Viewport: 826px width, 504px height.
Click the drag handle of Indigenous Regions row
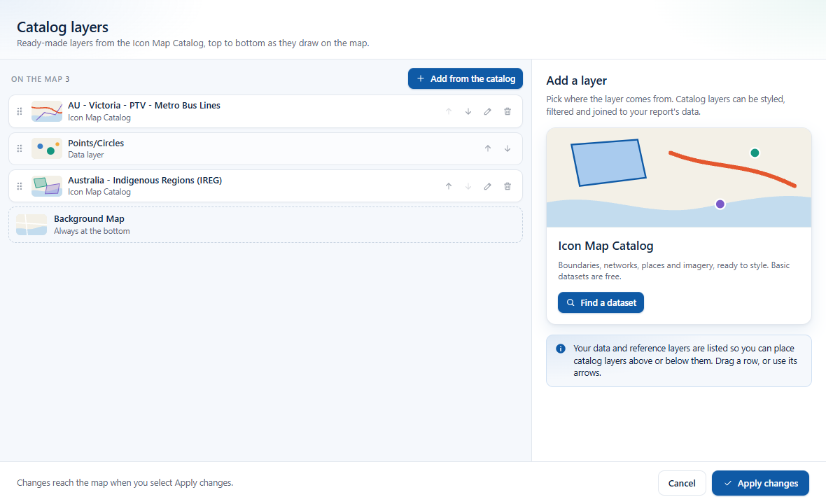(x=20, y=186)
